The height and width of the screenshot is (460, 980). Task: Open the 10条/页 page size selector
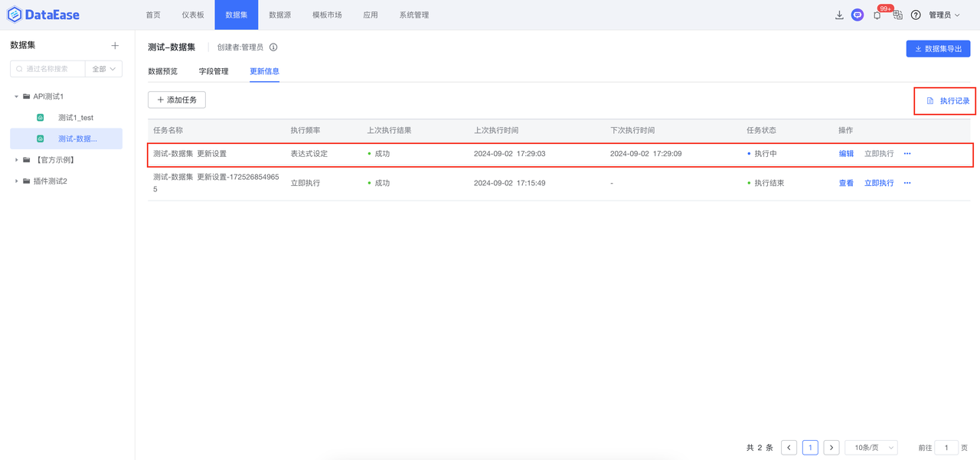(x=871, y=447)
